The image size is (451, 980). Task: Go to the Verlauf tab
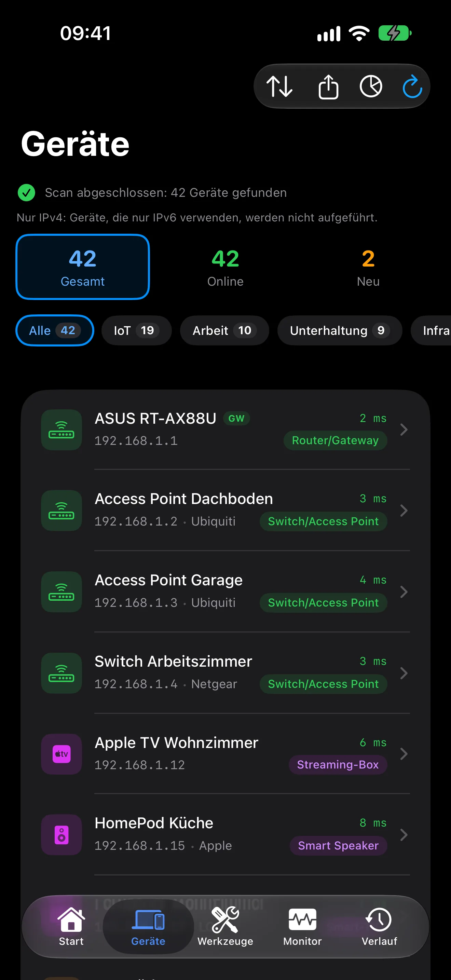[x=379, y=926]
